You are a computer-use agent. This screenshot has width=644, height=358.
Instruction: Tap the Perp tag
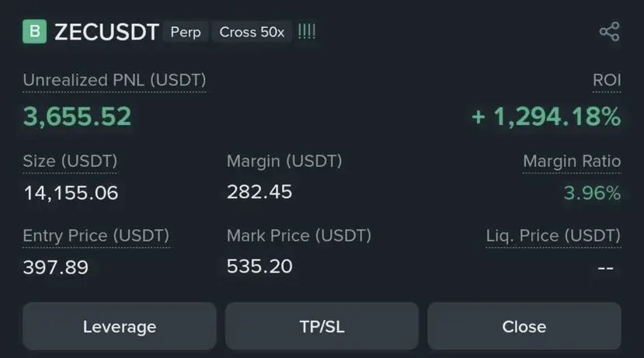pyautogui.click(x=186, y=32)
